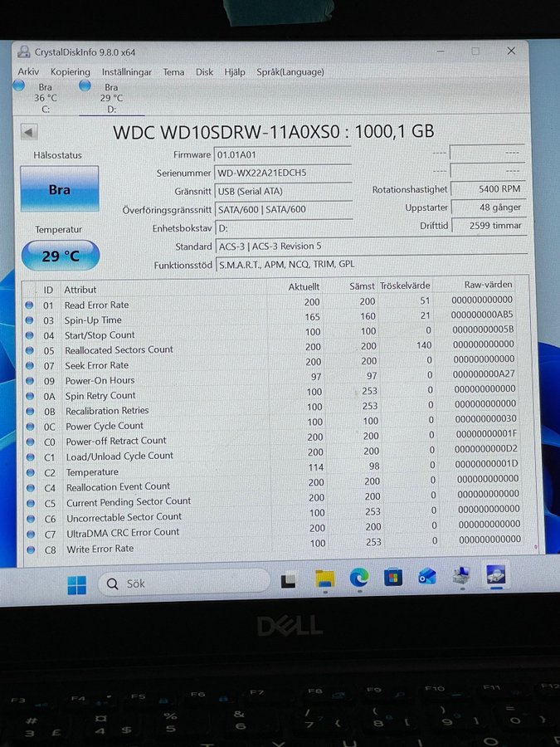Click the previous disk arrow button
This screenshot has width=560, height=747.
pos(29,133)
